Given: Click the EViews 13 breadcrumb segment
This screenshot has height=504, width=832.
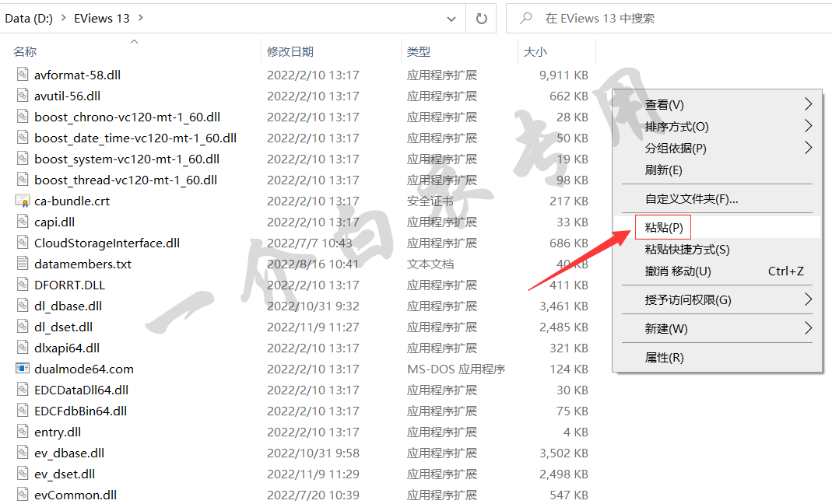Looking at the screenshot, I should point(101,18).
